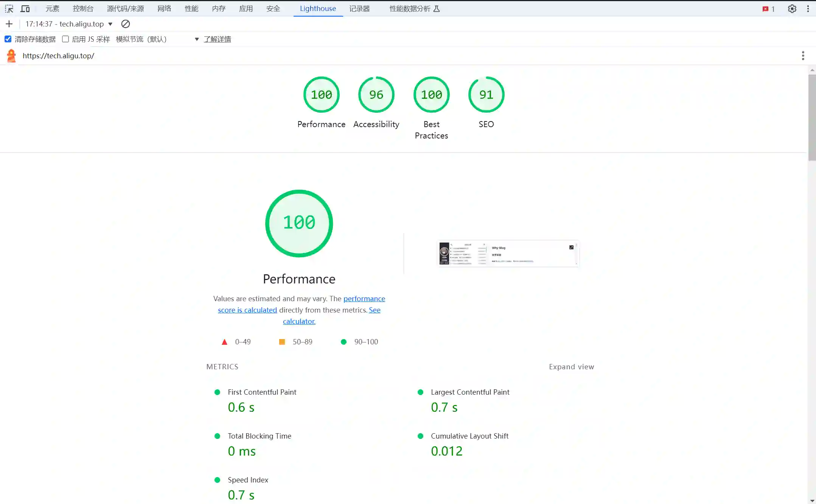The height and width of the screenshot is (504, 816).
Task: Click the page screenshot thumbnail
Action: point(508,254)
